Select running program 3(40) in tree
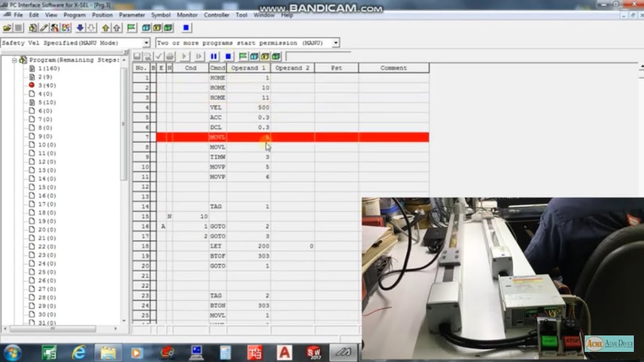The width and height of the screenshot is (644, 362). tap(47, 85)
